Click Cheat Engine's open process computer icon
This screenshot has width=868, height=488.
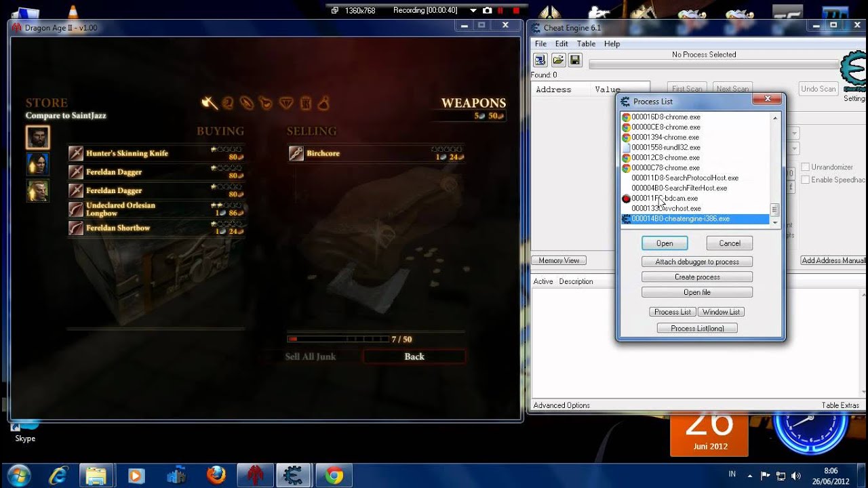click(541, 60)
